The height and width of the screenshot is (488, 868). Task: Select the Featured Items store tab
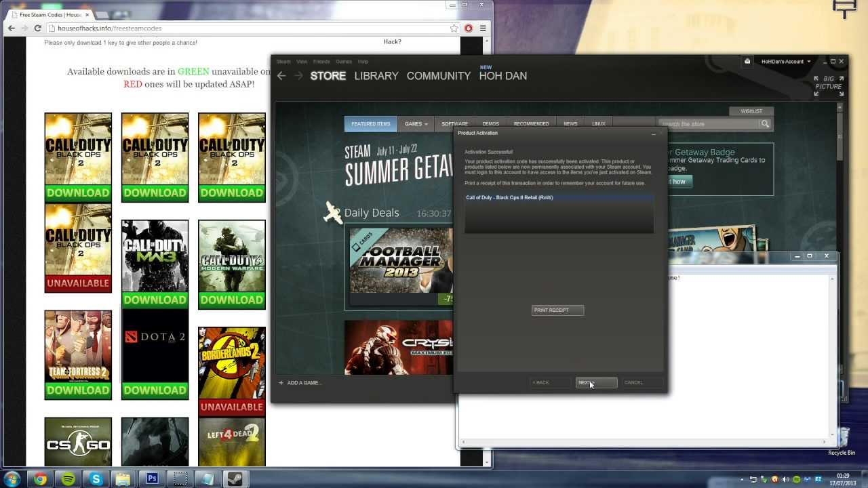tap(371, 124)
